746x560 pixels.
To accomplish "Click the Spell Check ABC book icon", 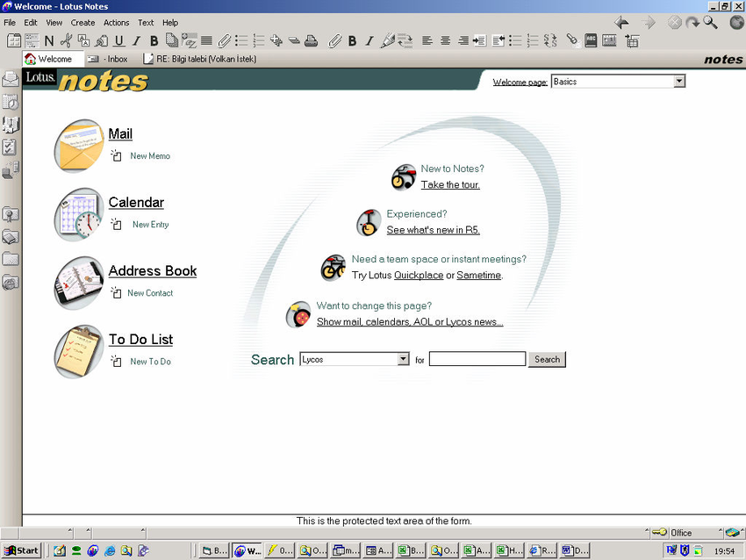I will (591, 41).
